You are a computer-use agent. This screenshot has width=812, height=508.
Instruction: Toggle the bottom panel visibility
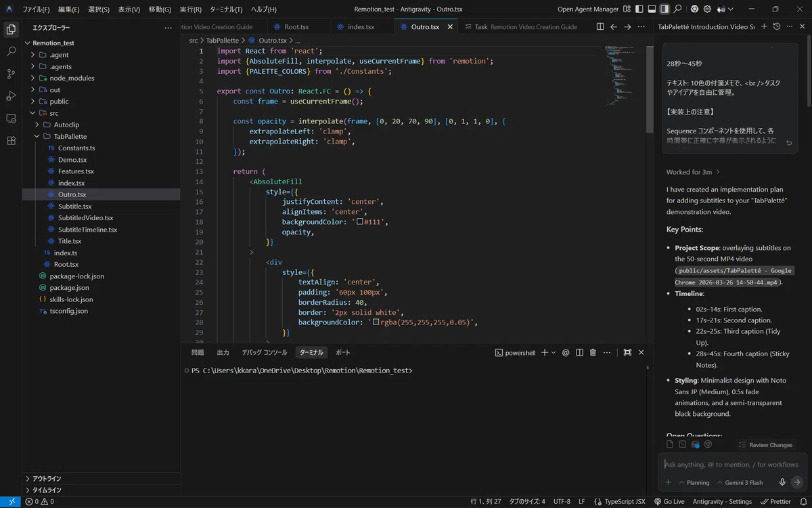(x=652, y=9)
